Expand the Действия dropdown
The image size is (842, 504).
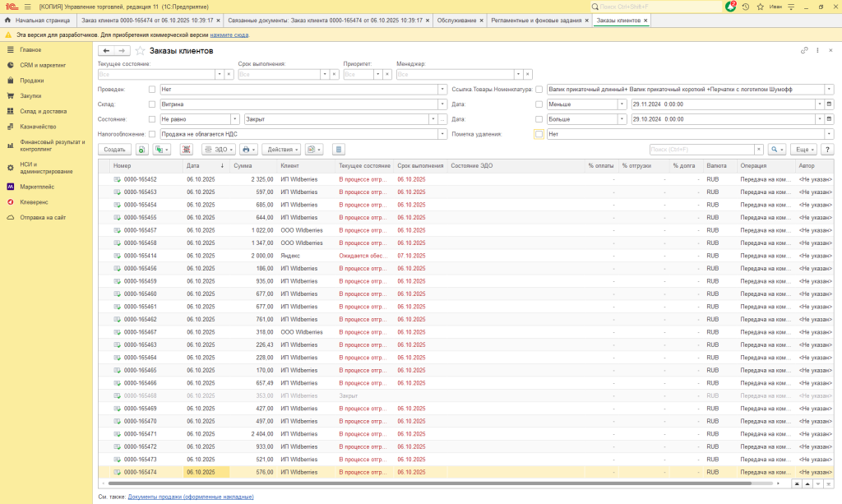pyautogui.click(x=281, y=150)
